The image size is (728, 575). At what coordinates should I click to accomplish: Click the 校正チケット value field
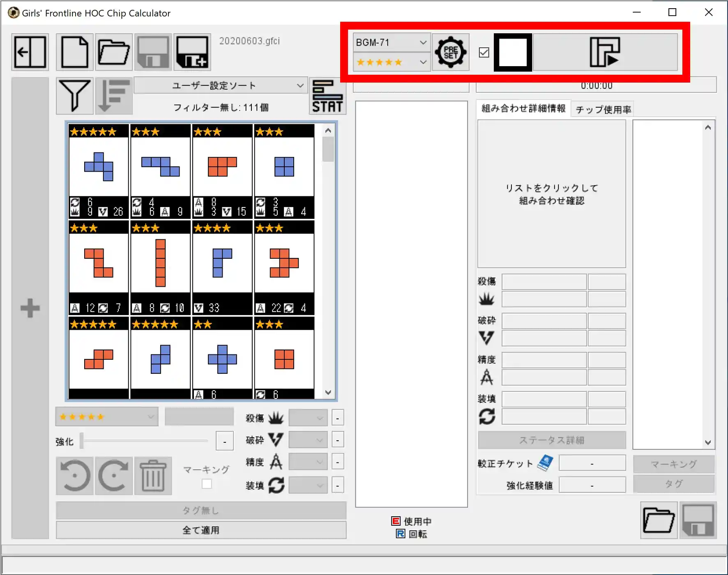(x=592, y=463)
